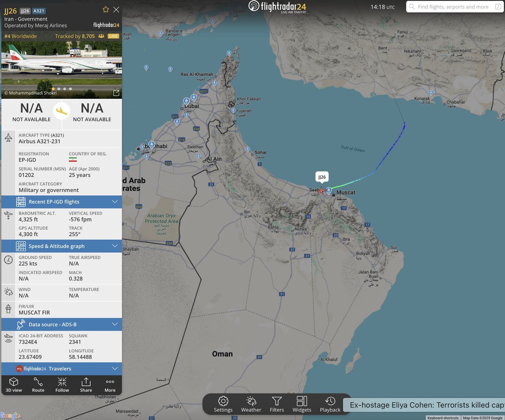The height and width of the screenshot is (420, 505).
Task: Click the LIVE badge
Action: tap(113, 36)
